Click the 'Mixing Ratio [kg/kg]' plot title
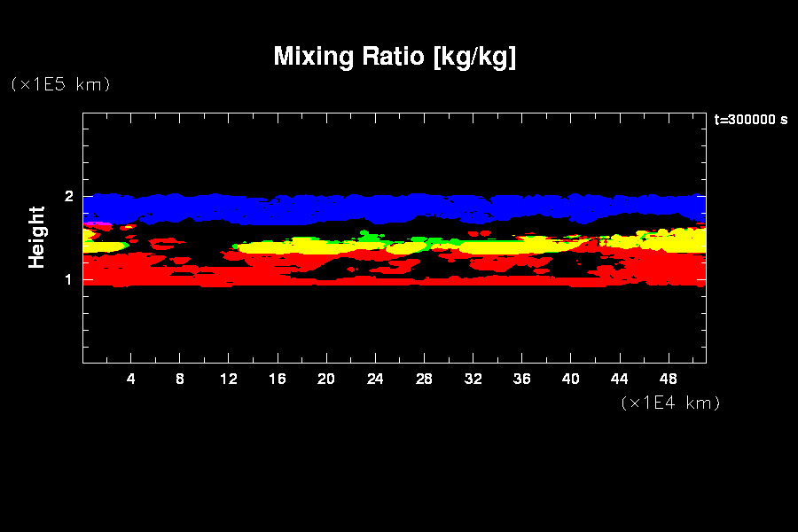The height and width of the screenshot is (532, 798). [x=395, y=57]
